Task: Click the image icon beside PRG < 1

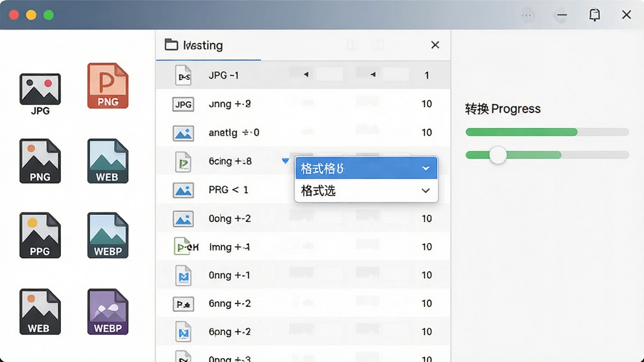Action: tap(183, 190)
